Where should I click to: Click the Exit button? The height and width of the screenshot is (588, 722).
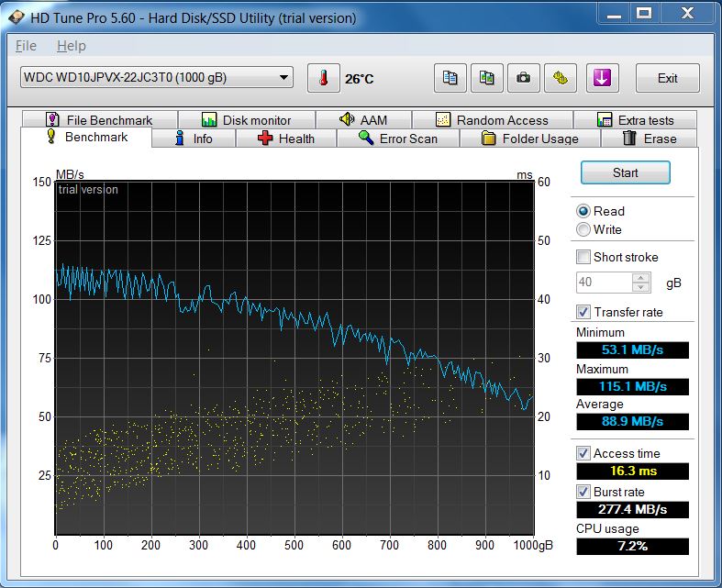coord(667,78)
